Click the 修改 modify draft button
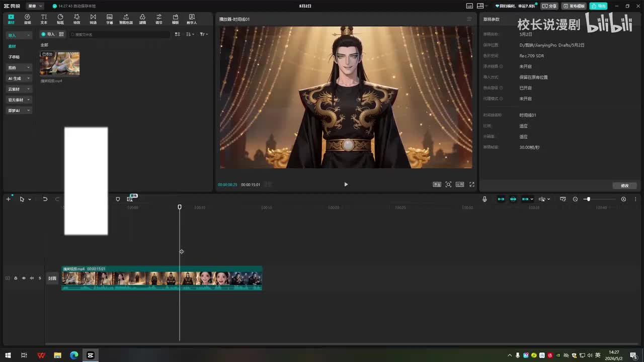This screenshot has width=644, height=362. [x=625, y=186]
